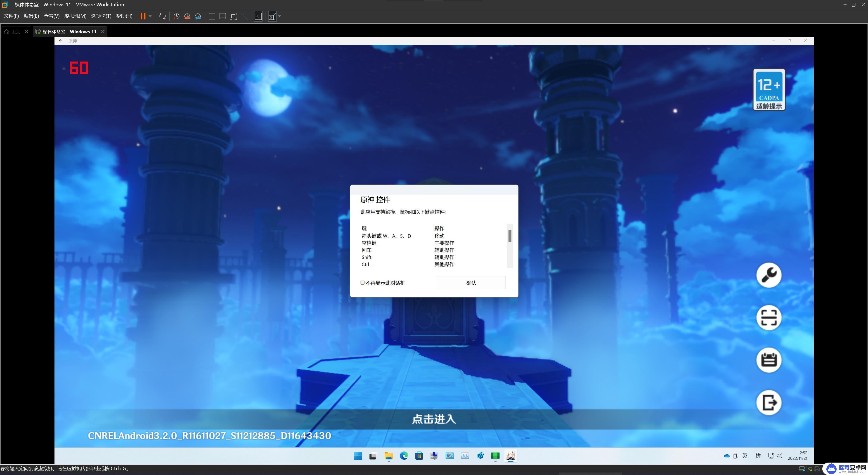The width and height of the screenshot is (868, 475).
Task: Toggle the thumbnail bar view
Action: click(222, 16)
